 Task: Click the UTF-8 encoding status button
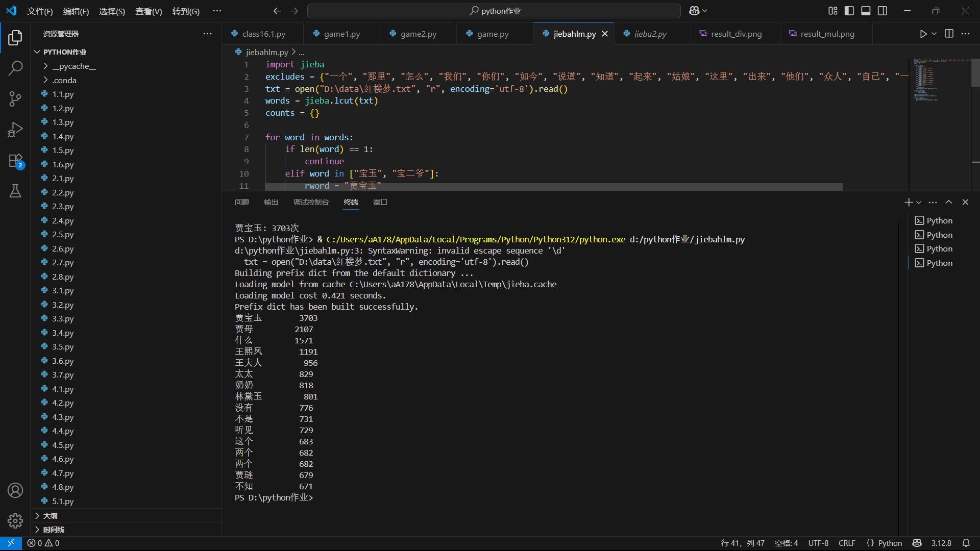818,543
